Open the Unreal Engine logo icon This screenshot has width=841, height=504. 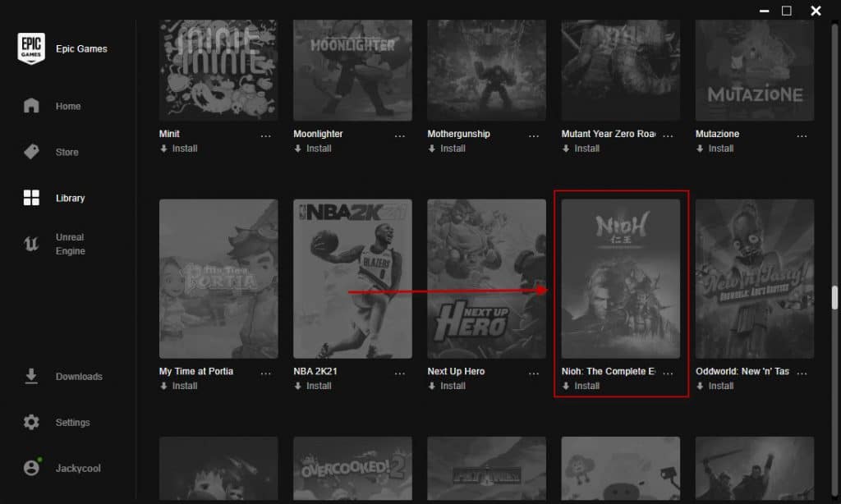pyautogui.click(x=31, y=244)
